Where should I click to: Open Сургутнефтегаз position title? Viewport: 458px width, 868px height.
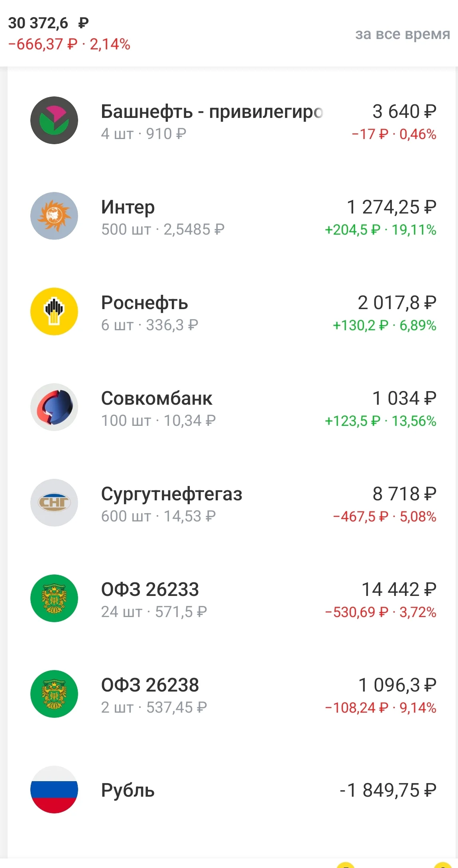click(x=171, y=494)
